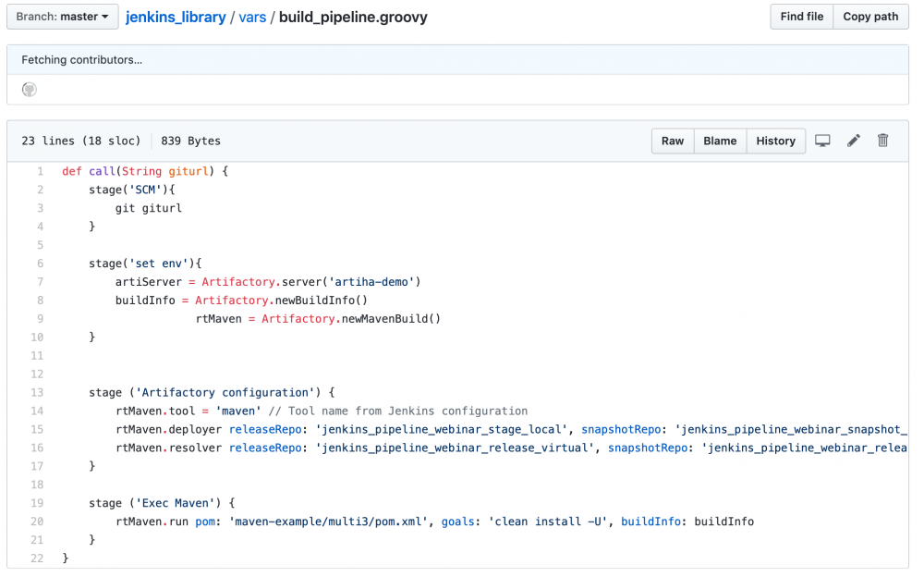Image resolution: width=924 pixels, height=577 pixels.
Task: Click the trash delete file icon
Action: click(882, 141)
